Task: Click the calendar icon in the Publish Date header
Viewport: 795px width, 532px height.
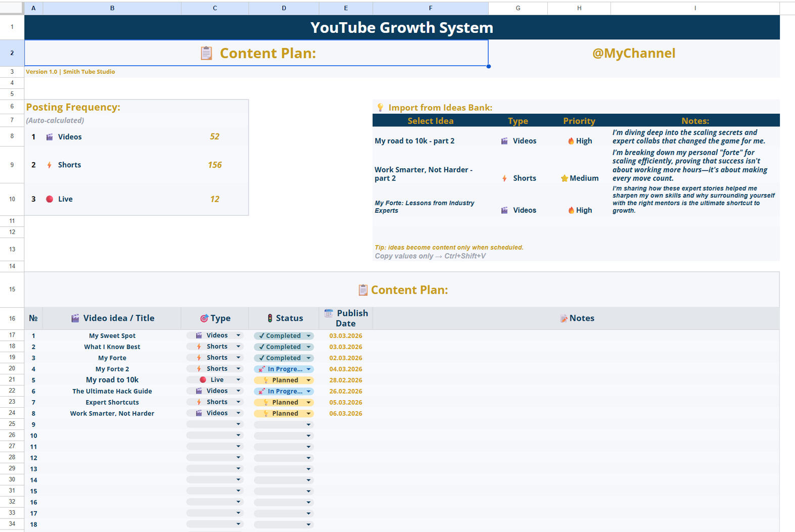Action: pyautogui.click(x=329, y=313)
